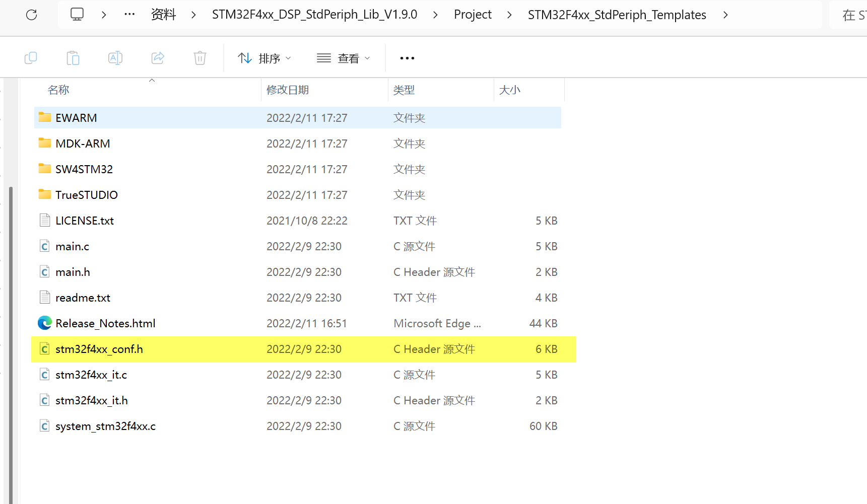Select the system_stm32f4xx.c file name
The width and height of the screenshot is (867, 504).
(106, 425)
